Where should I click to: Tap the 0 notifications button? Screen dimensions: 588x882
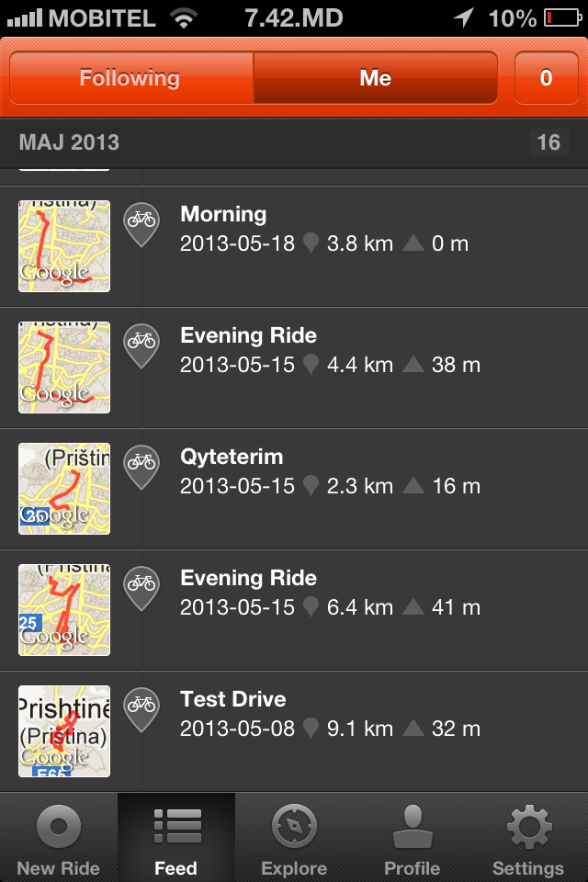coord(546,78)
